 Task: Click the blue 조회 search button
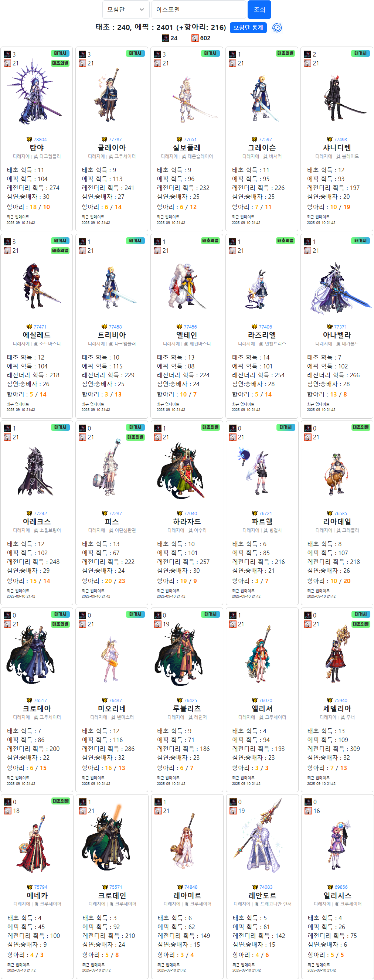pos(259,10)
